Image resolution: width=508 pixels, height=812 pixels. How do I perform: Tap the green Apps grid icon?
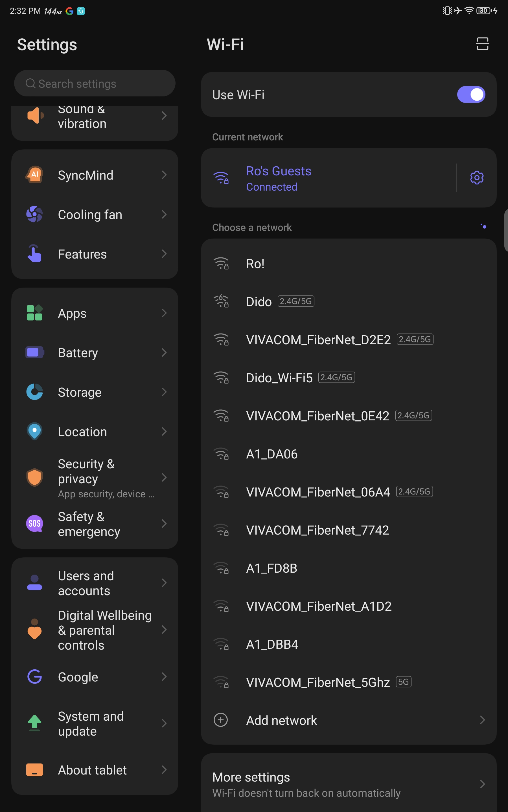click(35, 313)
